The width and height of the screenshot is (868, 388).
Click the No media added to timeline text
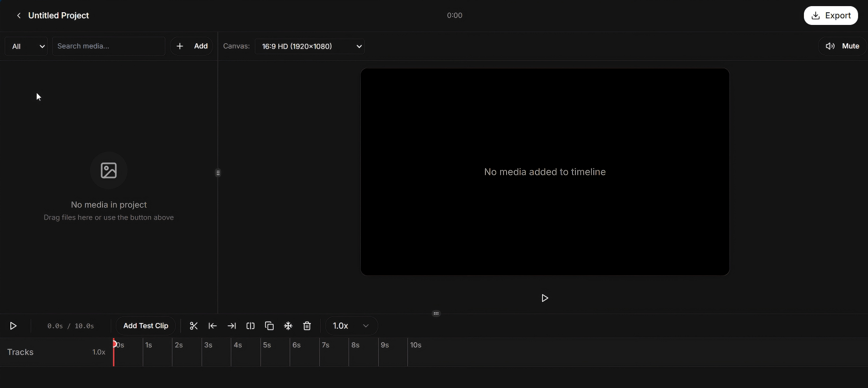click(545, 172)
